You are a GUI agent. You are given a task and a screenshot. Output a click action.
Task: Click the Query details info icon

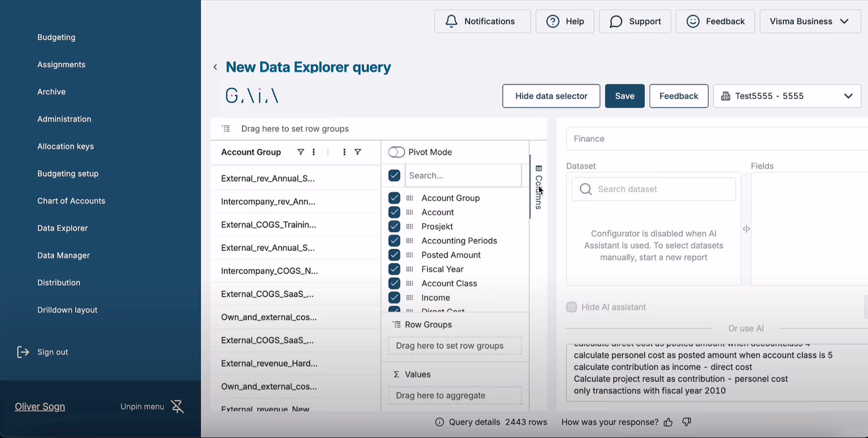[439, 422]
